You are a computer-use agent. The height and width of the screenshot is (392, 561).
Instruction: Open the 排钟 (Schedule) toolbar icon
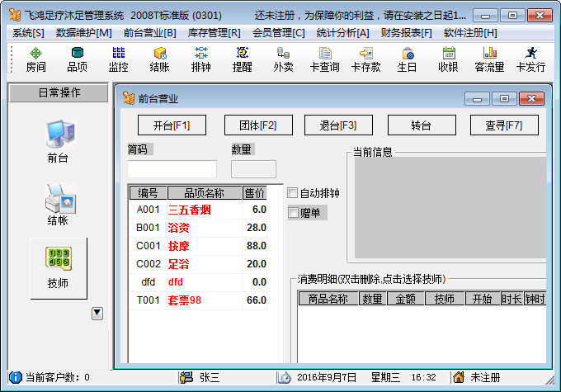200,59
